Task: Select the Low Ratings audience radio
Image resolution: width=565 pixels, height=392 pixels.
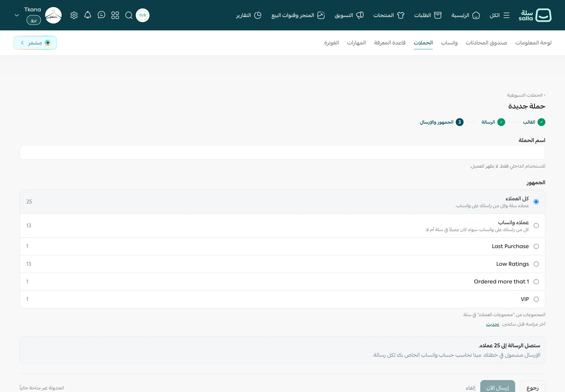Action: pos(536,264)
